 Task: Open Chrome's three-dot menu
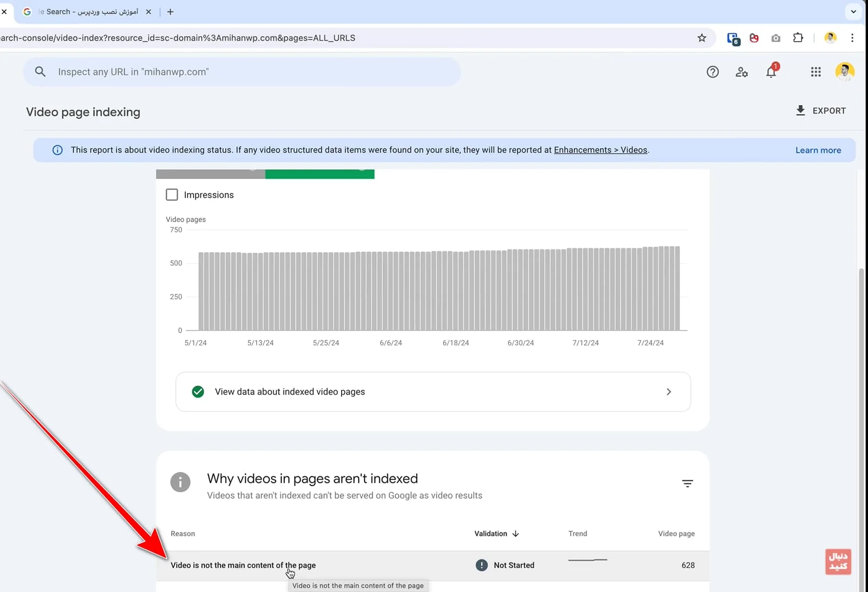pyautogui.click(x=852, y=38)
